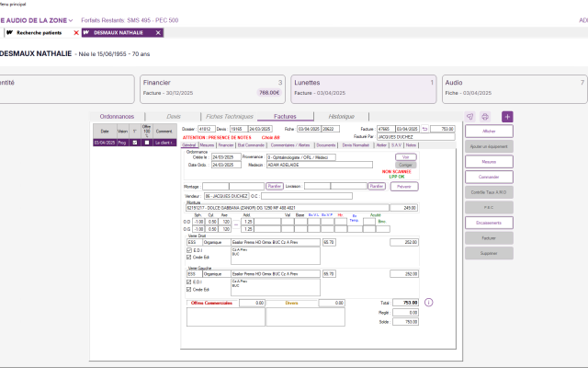Toggle the E.D.I checkbox under Verre Gauche
The height and width of the screenshot is (368, 588).
(189, 282)
